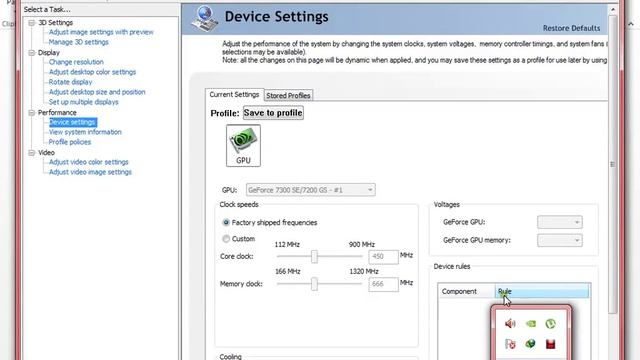The height and width of the screenshot is (360, 640).
Task: Switch to the Stored Profiles tab
Action: [x=288, y=96]
